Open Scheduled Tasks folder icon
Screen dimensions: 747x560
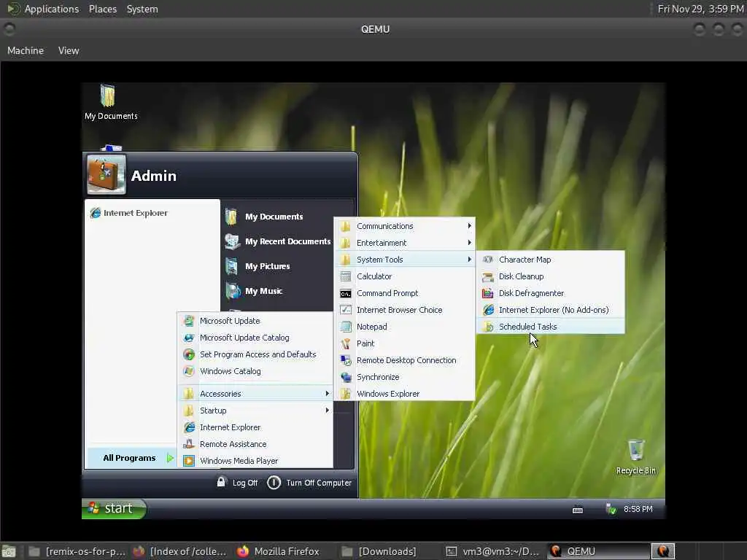coord(487,327)
